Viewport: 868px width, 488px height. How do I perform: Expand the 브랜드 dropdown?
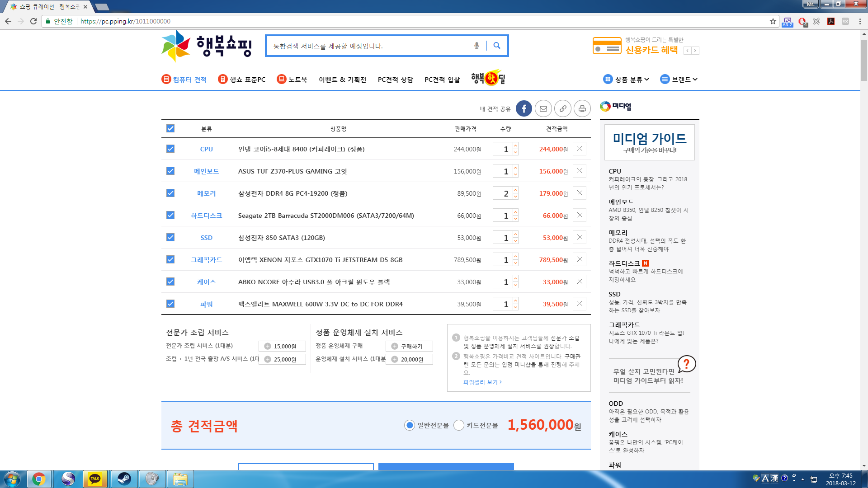coord(679,79)
